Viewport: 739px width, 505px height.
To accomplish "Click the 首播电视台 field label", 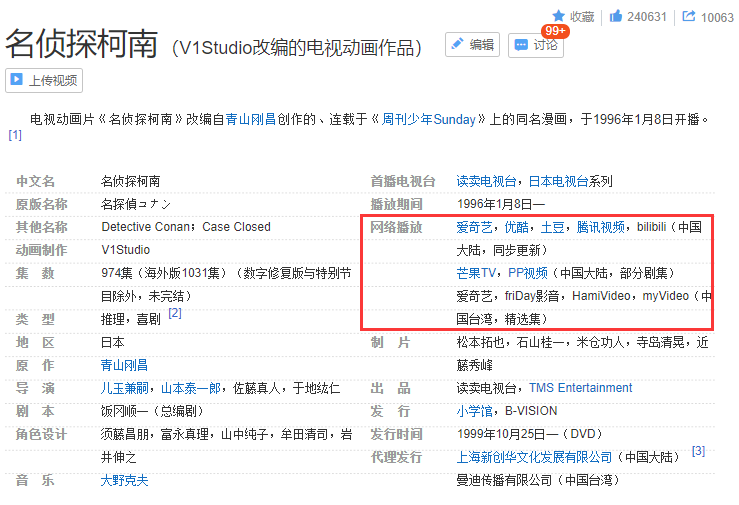I will [402, 182].
